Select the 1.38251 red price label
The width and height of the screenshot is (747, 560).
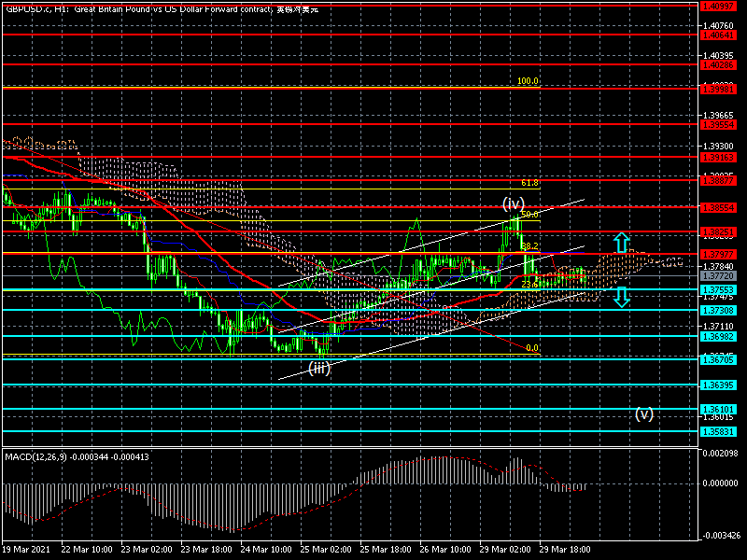pos(718,232)
